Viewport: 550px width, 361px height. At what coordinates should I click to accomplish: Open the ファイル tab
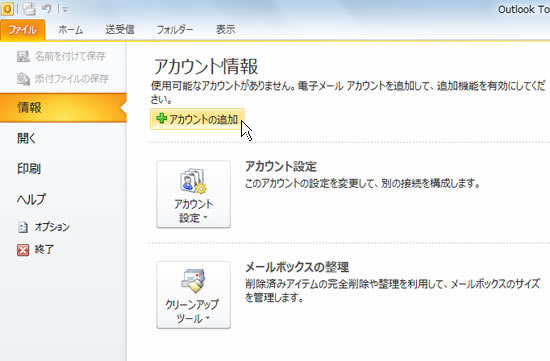point(22,30)
